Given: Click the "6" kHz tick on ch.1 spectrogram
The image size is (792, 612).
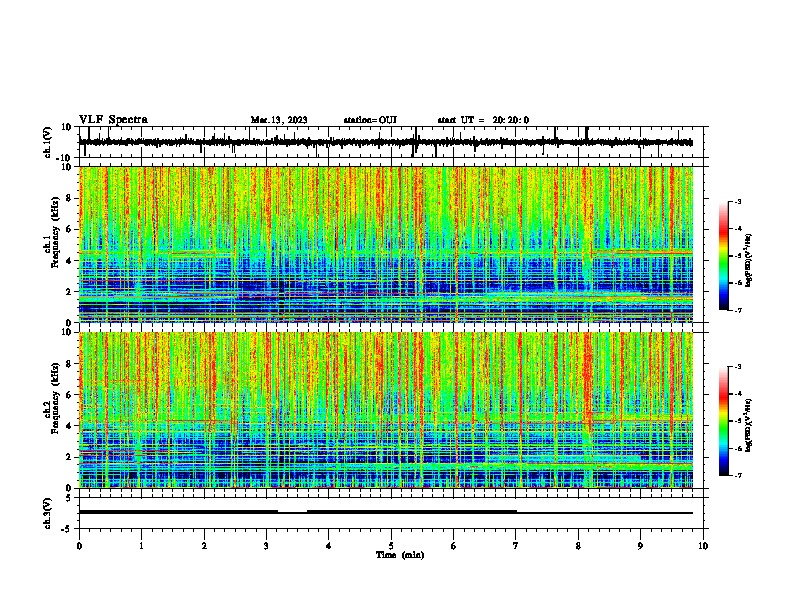Looking at the screenshot, I should point(69,230).
